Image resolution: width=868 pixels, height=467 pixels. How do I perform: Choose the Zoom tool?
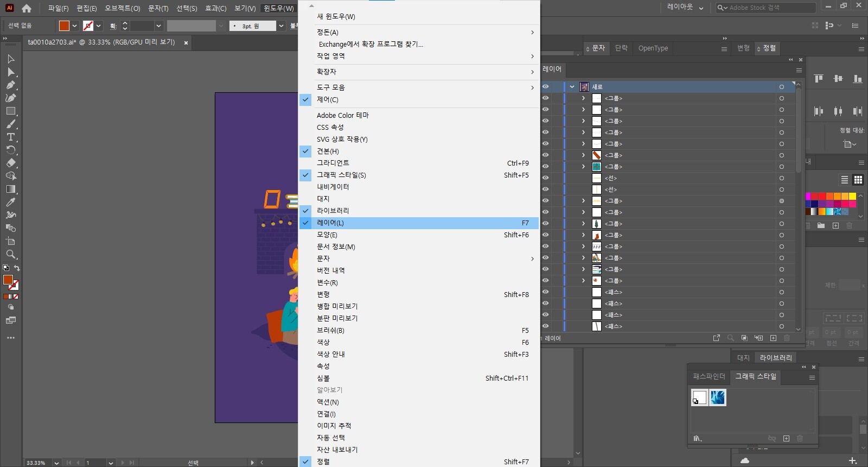coord(10,254)
